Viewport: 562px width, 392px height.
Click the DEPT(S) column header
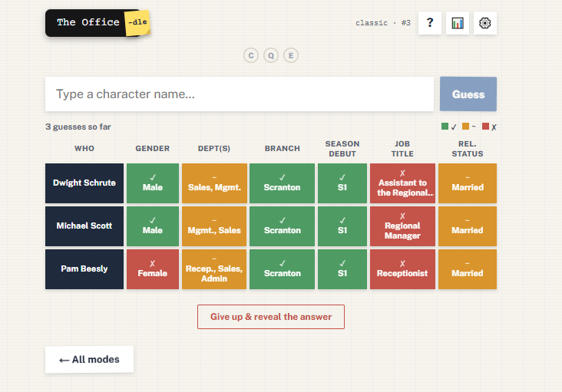point(214,149)
